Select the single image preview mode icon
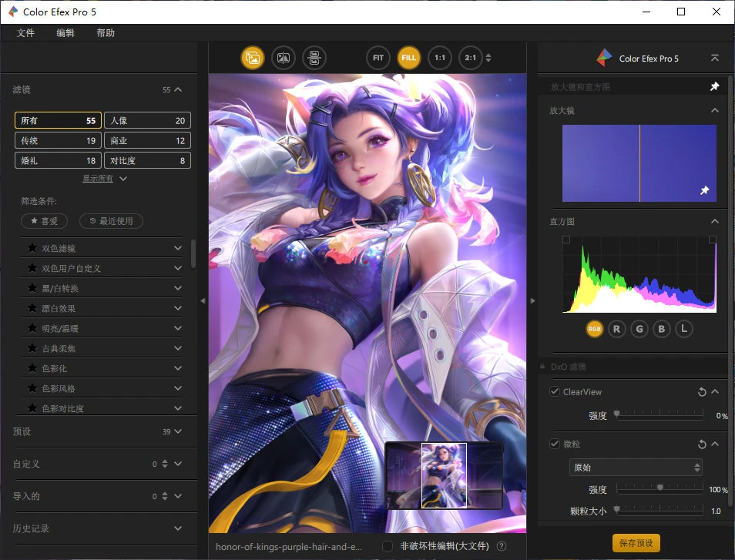 tap(253, 57)
